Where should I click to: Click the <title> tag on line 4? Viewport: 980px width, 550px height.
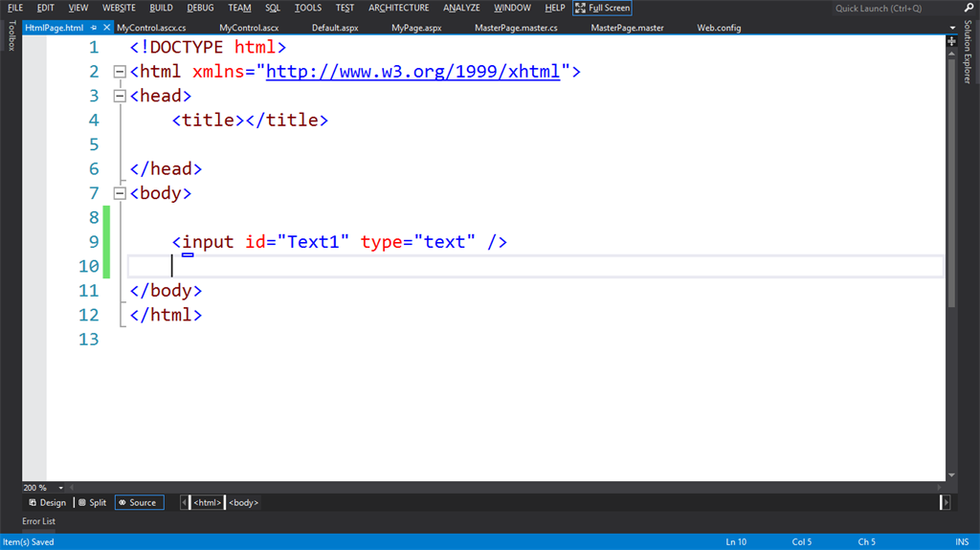pos(208,120)
